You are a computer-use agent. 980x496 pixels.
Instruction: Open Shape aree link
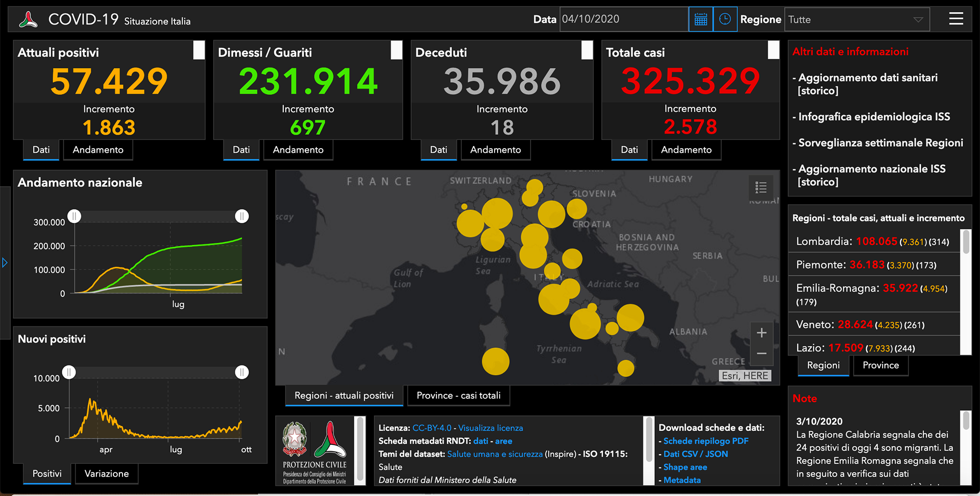coord(685,467)
